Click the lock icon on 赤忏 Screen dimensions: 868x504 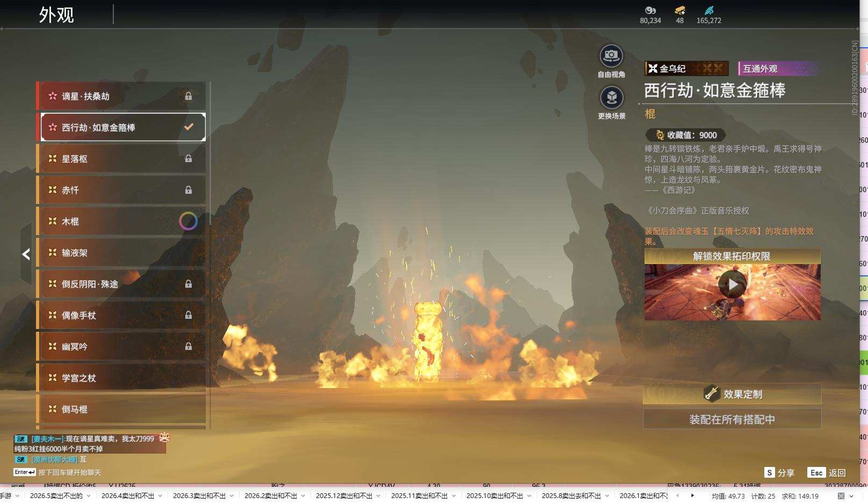[x=189, y=189]
